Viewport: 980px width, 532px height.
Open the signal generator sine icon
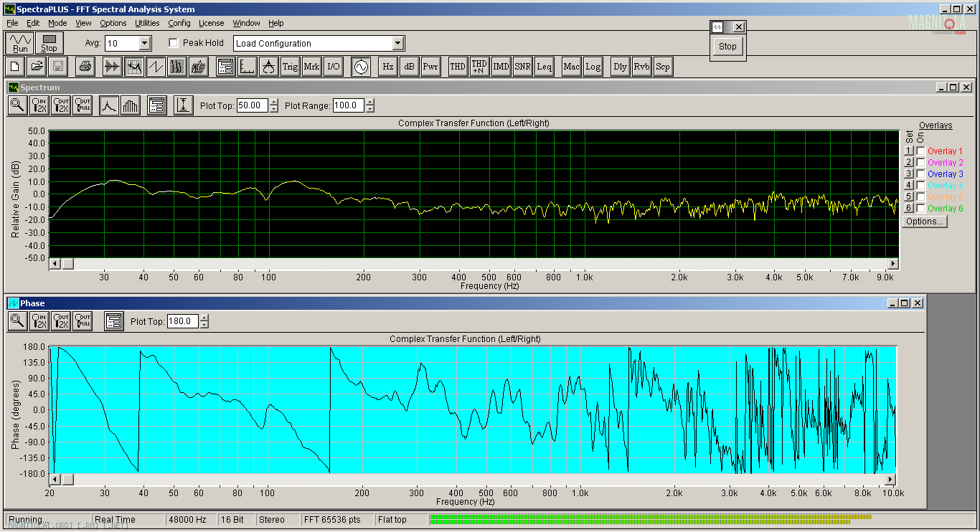(360, 67)
